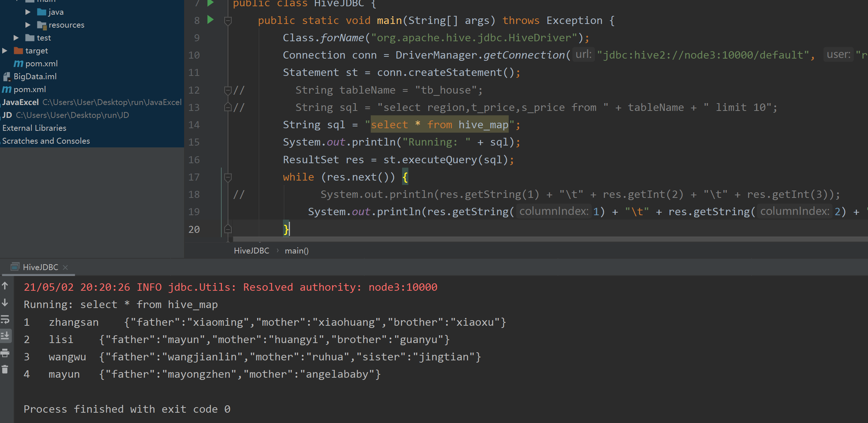
Task: Click the run gutter icon beside main method
Action: point(210,20)
